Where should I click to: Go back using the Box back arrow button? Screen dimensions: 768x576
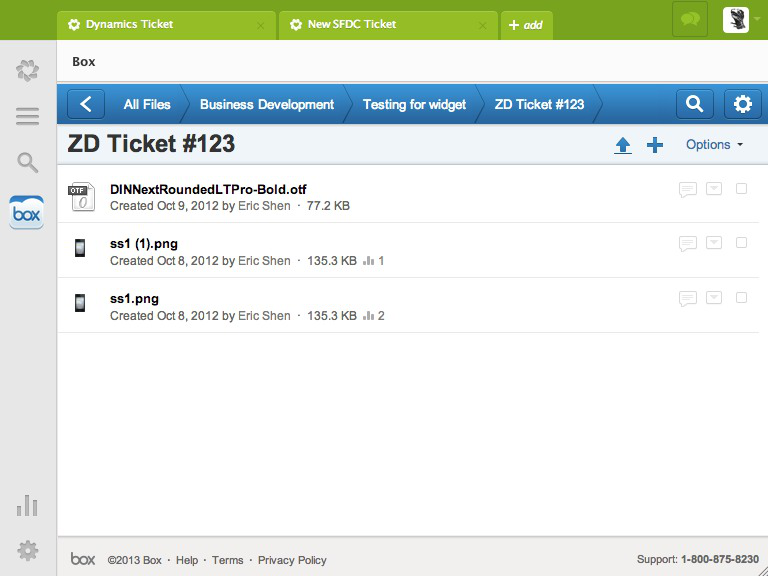pyautogui.click(x=86, y=104)
